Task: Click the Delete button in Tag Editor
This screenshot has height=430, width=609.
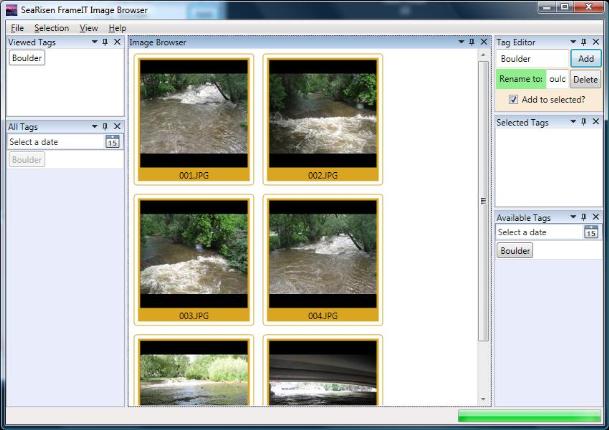Action: [x=585, y=79]
